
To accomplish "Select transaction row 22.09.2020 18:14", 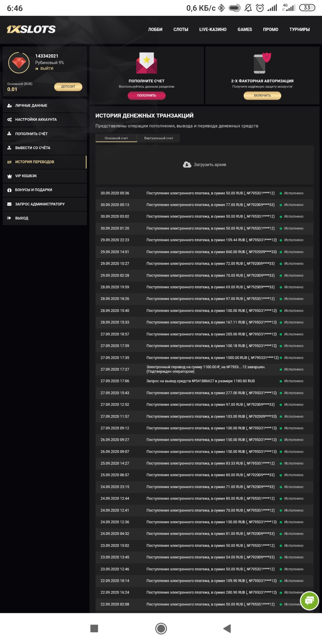I will [205, 581].
